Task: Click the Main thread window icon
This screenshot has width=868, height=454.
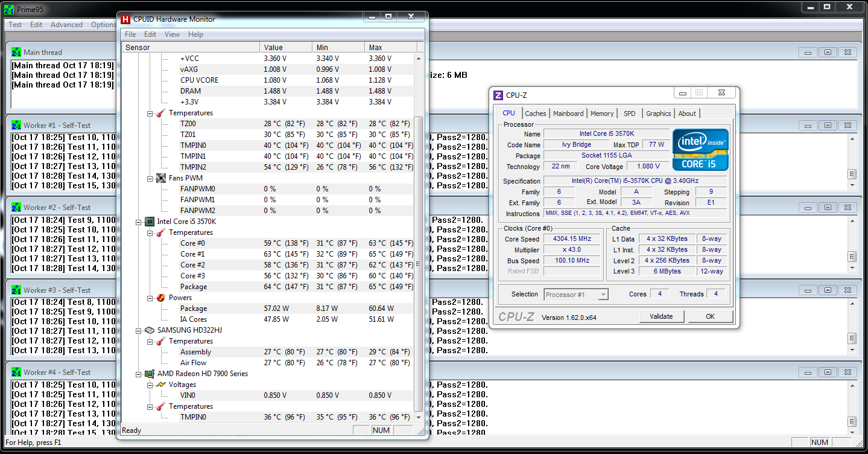Action: tap(16, 53)
